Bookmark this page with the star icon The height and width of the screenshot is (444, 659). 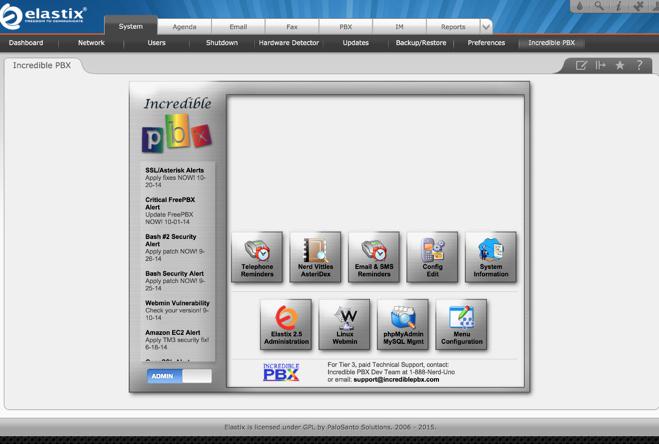point(620,65)
